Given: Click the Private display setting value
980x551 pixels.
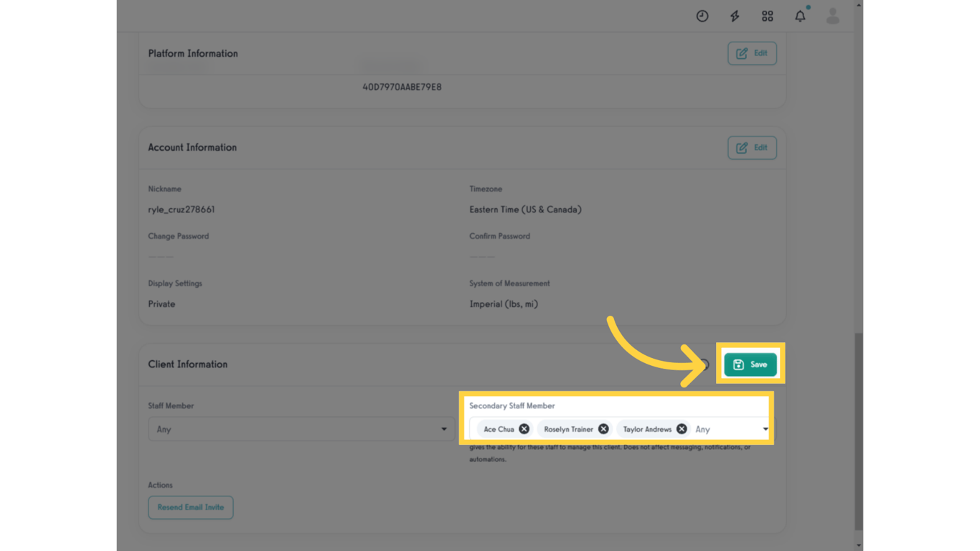Looking at the screenshot, I should pyautogui.click(x=161, y=304).
